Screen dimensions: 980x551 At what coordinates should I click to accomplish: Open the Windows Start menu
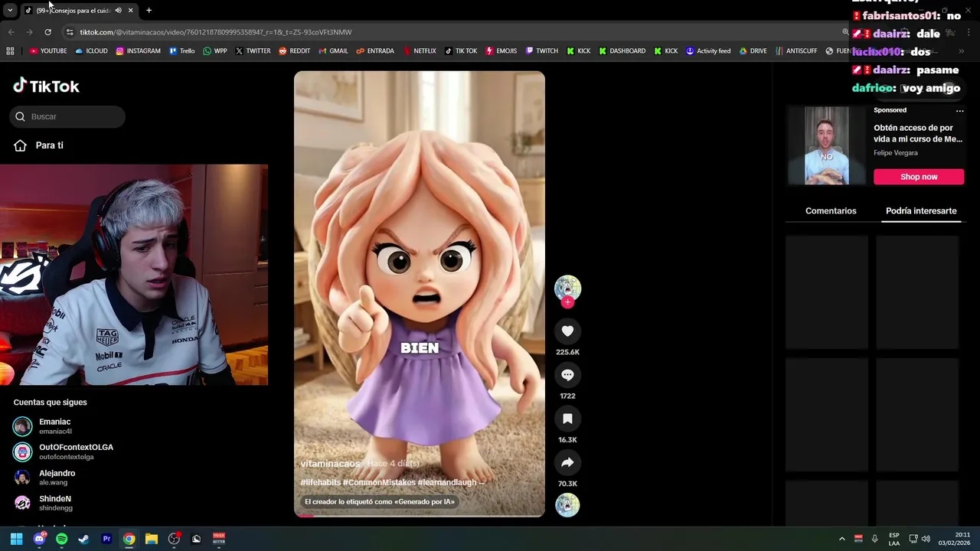pos(16,539)
